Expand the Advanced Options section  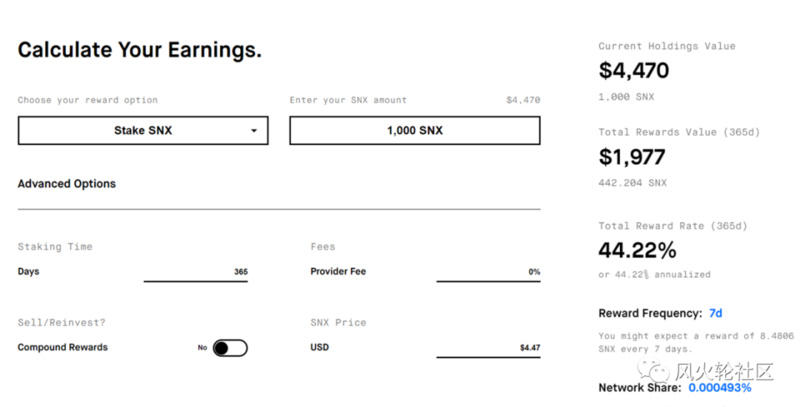[x=67, y=184]
